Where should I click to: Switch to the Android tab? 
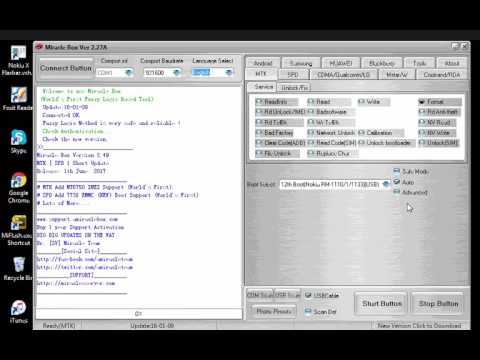point(263,63)
